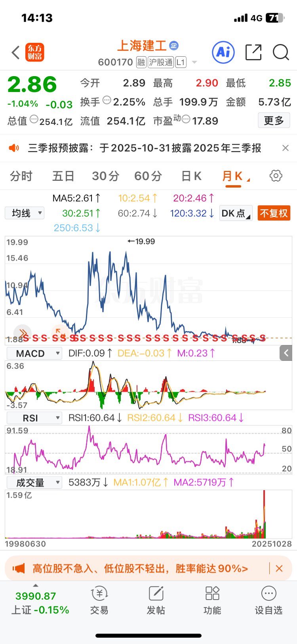The image size is (297, 644).
Task: Tap the orange fullscreen arrow icon on chart
Action: [60, 333]
